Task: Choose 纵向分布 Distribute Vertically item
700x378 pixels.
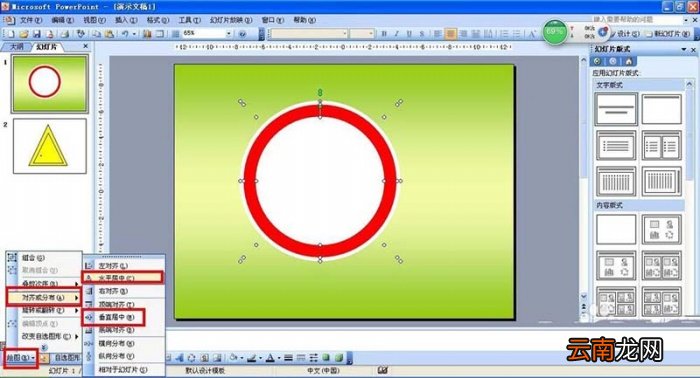Action: (x=123, y=356)
